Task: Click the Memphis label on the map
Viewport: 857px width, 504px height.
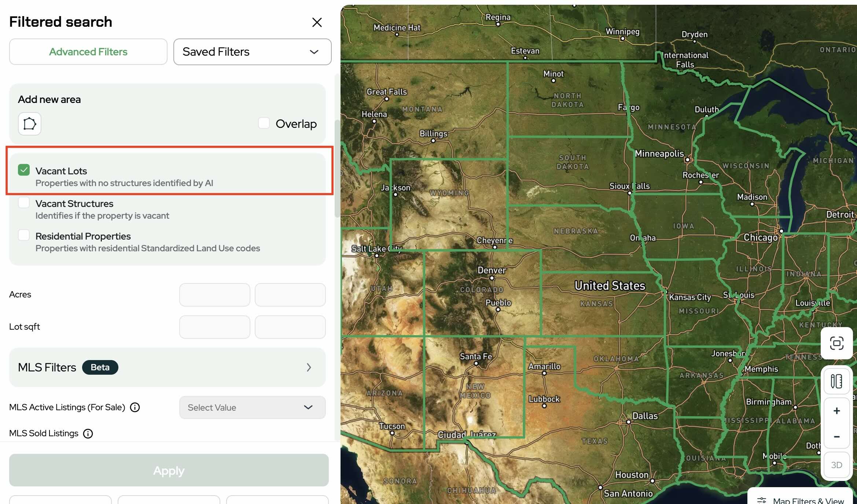Action: [761, 369]
